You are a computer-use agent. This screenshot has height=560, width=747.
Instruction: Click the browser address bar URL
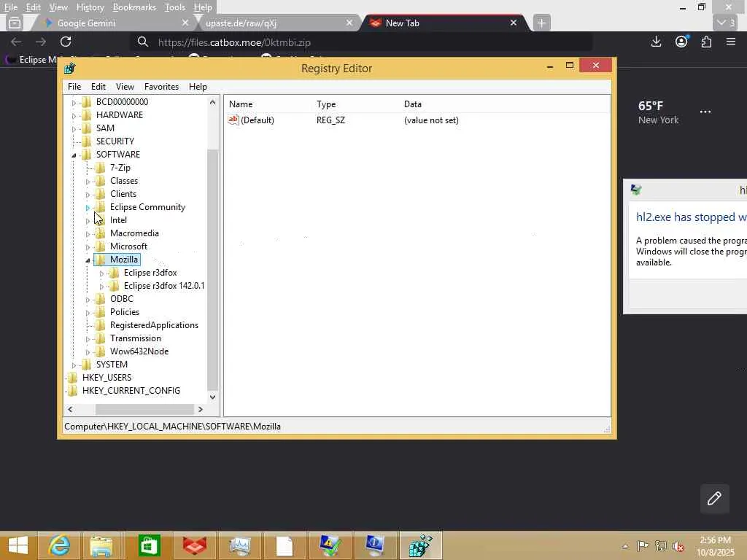pyautogui.click(x=234, y=42)
